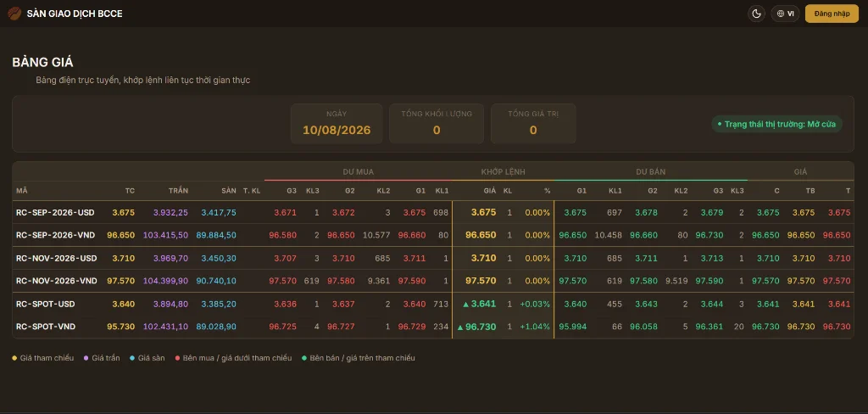The height and width of the screenshot is (414, 868).
Task: Click bid volume 698
Action: tap(441, 212)
